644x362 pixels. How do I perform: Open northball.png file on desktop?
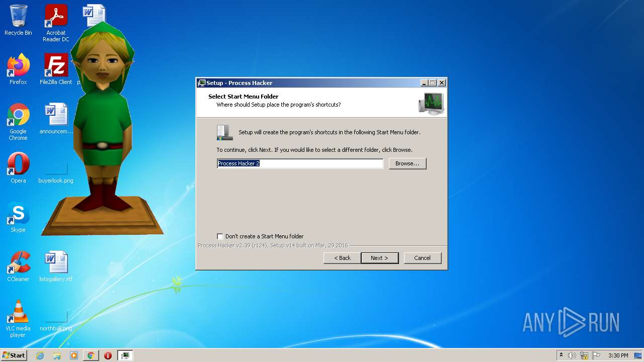point(56,322)
